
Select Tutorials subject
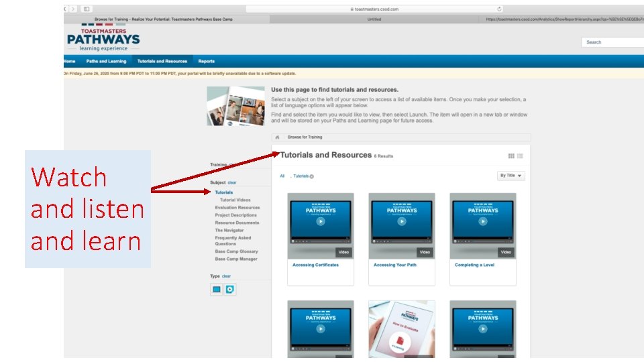coord(224,192)
